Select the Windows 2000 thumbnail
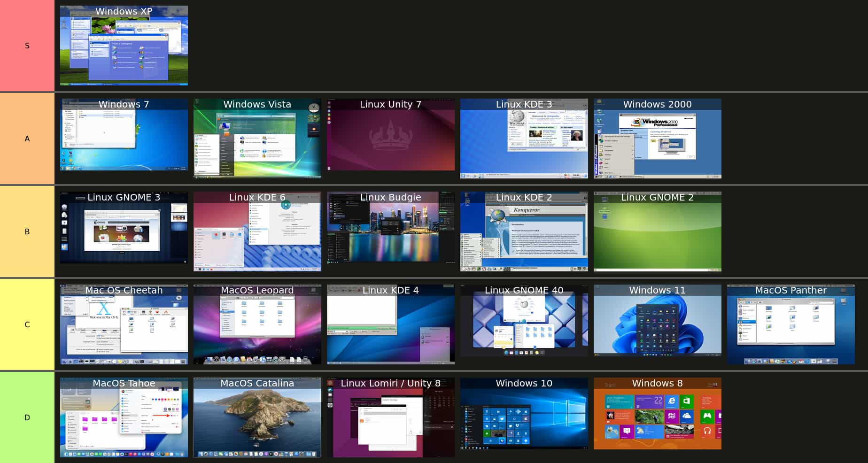The image size is (868, 463). point(658,139)
